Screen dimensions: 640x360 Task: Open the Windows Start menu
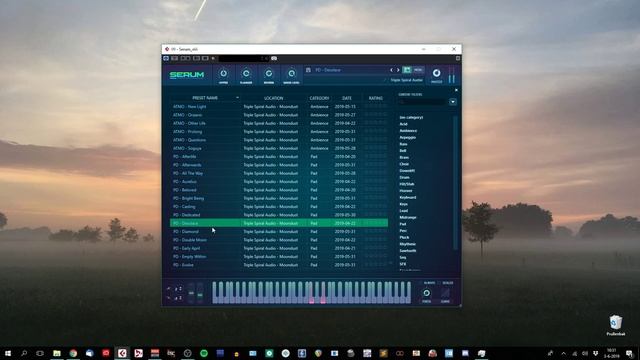point(8,353)
